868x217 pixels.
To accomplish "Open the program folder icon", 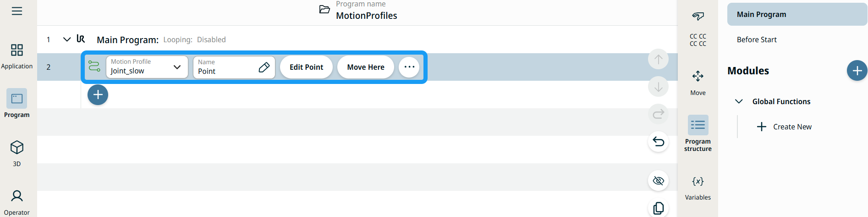I will (324, 10).
